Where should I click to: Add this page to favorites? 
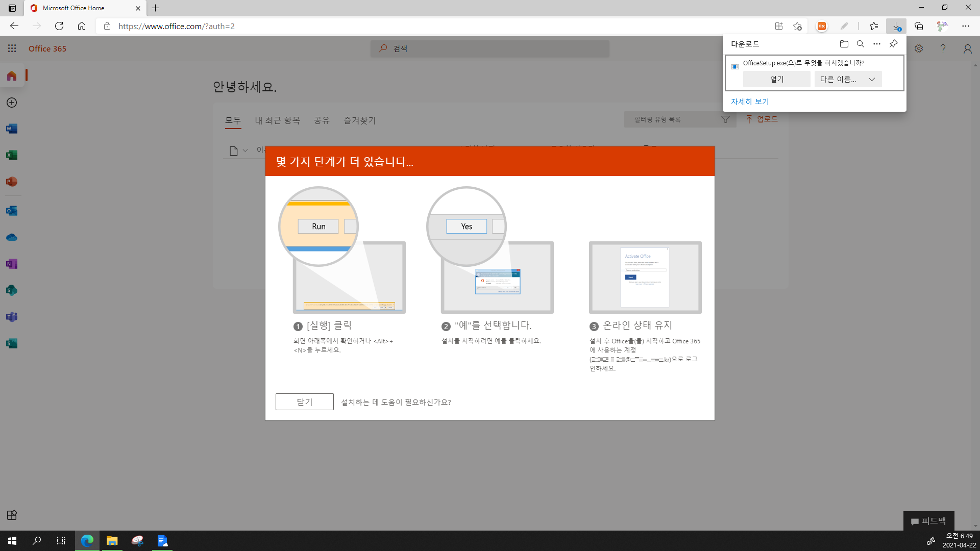798,26
